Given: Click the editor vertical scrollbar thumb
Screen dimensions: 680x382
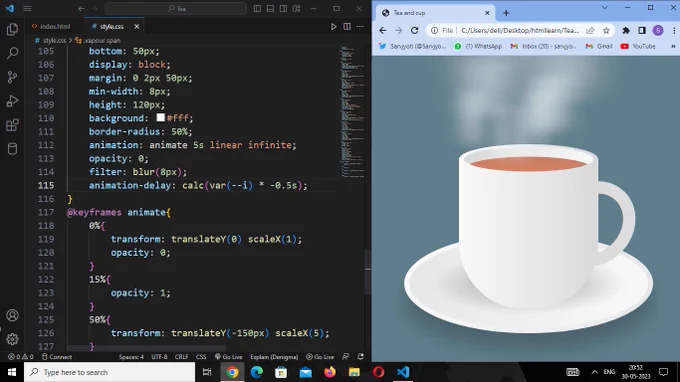Looking at the screenshot, I should click(x=368, y=272).
